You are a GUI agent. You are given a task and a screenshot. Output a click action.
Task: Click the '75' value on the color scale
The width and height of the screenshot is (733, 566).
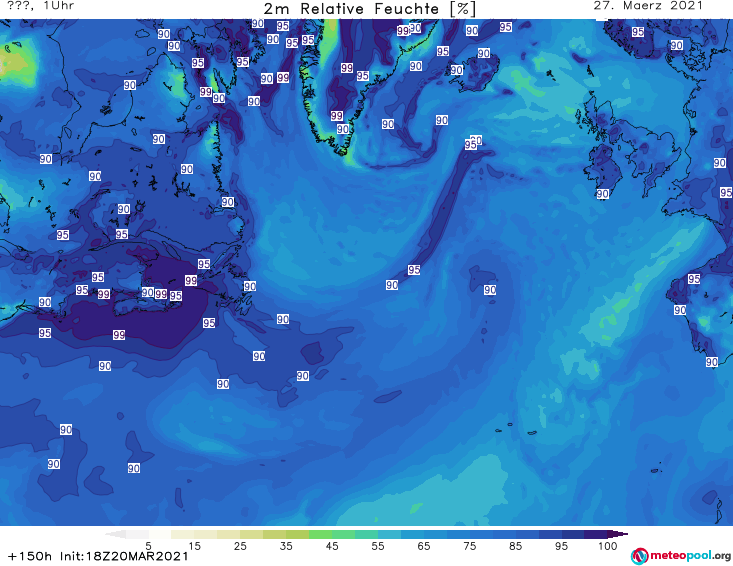[x=469, y=546]
